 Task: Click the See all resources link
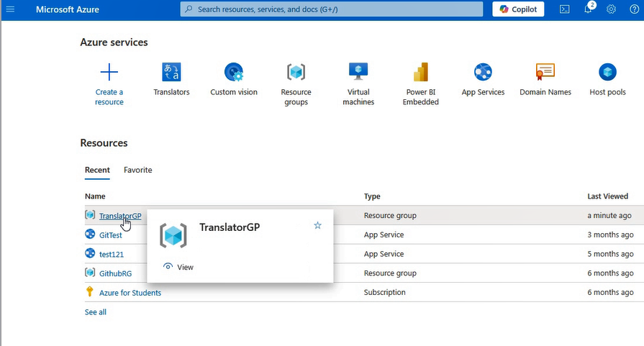pyautogui.click(x=95, y=312)
